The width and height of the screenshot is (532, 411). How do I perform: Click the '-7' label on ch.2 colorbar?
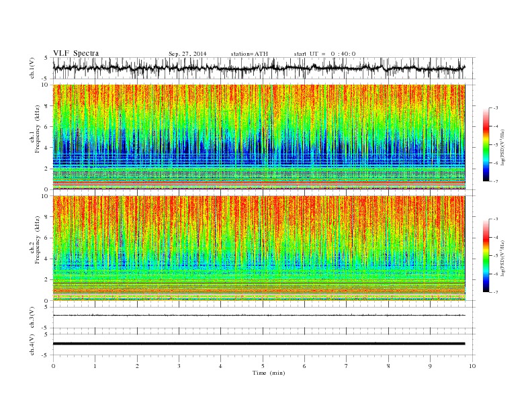pos(496,292)
